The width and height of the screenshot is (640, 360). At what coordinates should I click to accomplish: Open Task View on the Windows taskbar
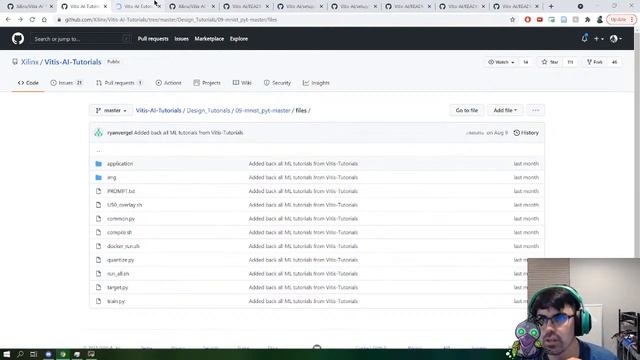point(33,354)
